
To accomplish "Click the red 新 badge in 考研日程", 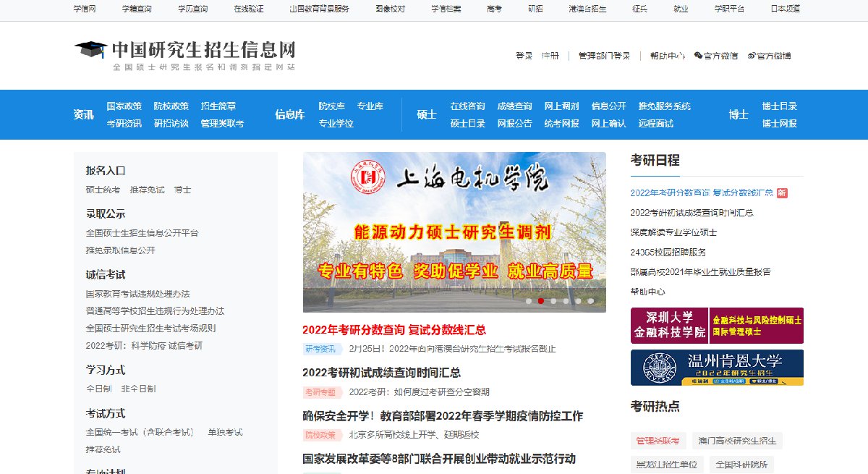I will tap(782, 193).
